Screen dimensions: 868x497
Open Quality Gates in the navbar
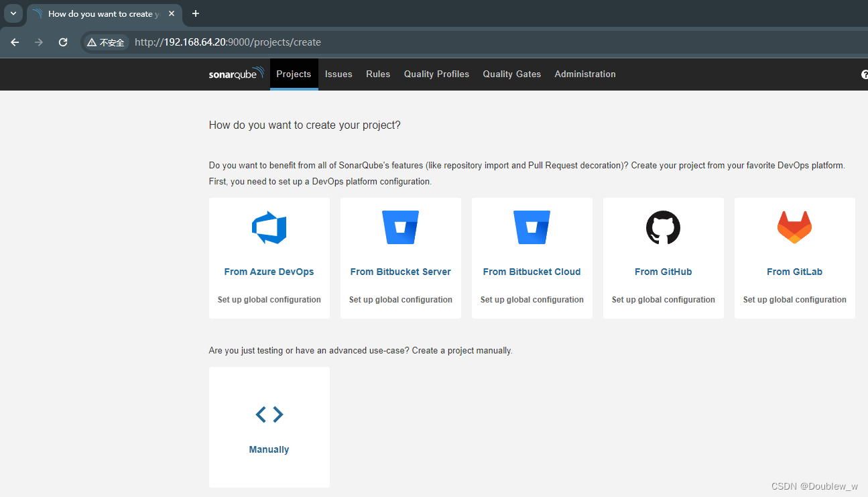512,74
